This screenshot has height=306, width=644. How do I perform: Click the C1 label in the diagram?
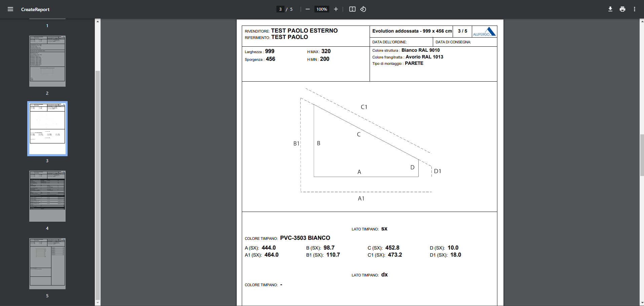(x=364, y=107)
